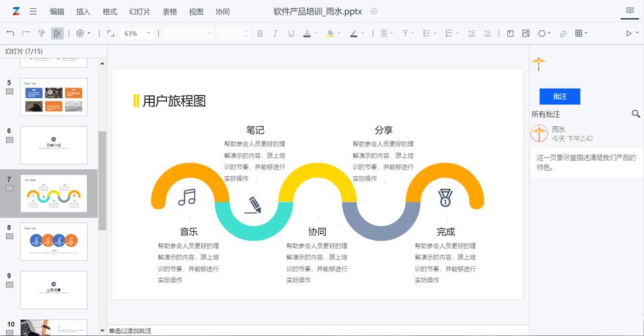
Task: Click the umbrella avatar above 批注 button
Action: point(538,64)
